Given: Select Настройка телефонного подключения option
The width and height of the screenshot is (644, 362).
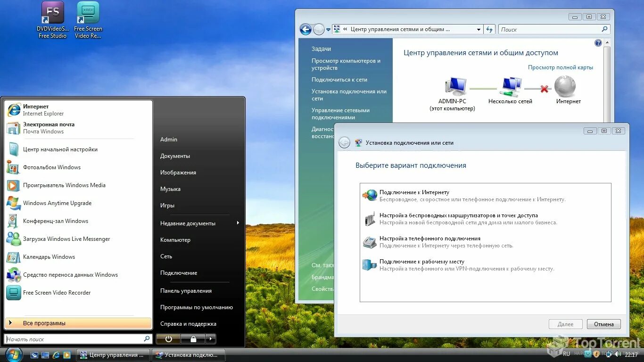Looking at the screenshot, I should pyautogui.click(x=485, y=242).
